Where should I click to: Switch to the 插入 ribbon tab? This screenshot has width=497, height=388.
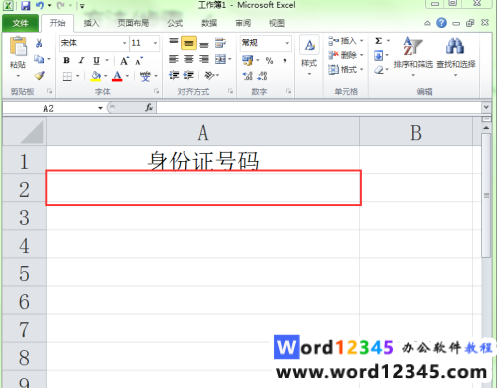click(x=91, y=23)
